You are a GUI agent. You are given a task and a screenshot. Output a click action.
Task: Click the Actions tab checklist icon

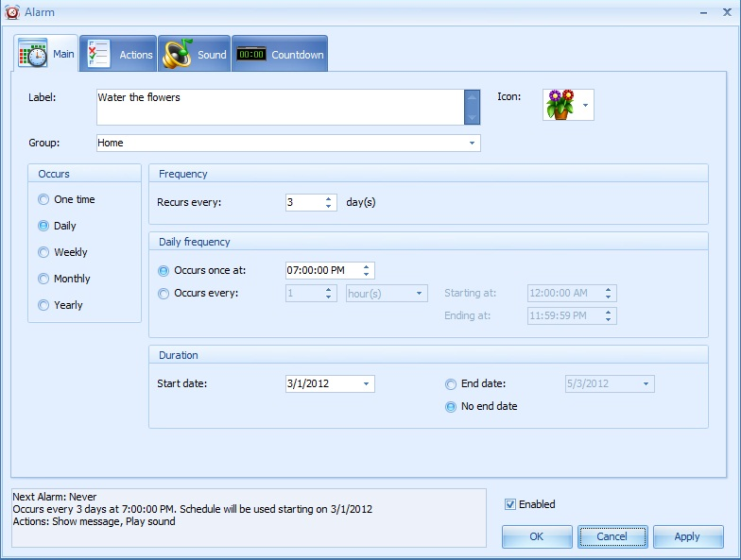click(98, 53)
